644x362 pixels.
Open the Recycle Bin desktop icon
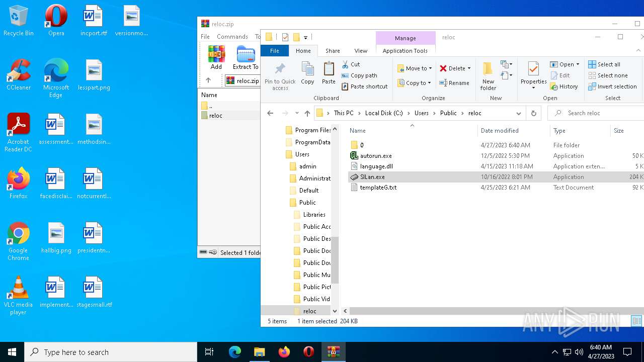pyautogui.click(x=19, y=21)
